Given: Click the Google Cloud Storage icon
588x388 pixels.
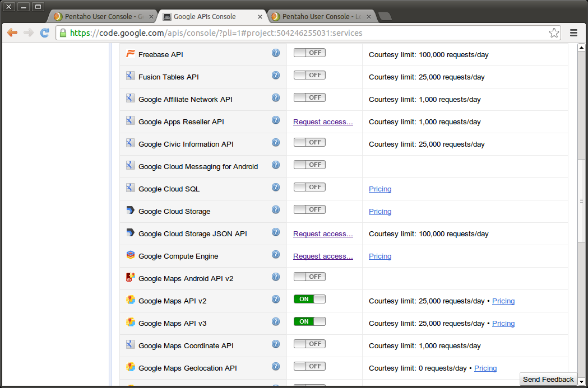Looking at the screenshot, I should (130, 209).
